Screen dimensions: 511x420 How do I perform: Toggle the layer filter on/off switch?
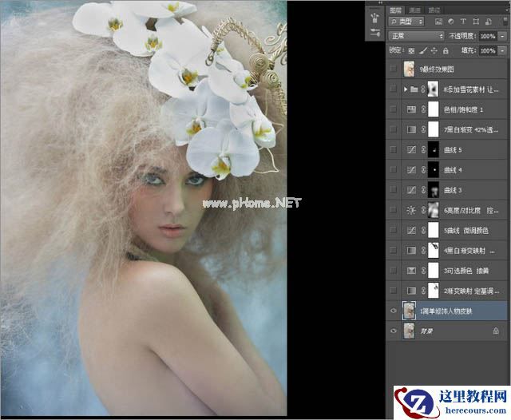505,22
